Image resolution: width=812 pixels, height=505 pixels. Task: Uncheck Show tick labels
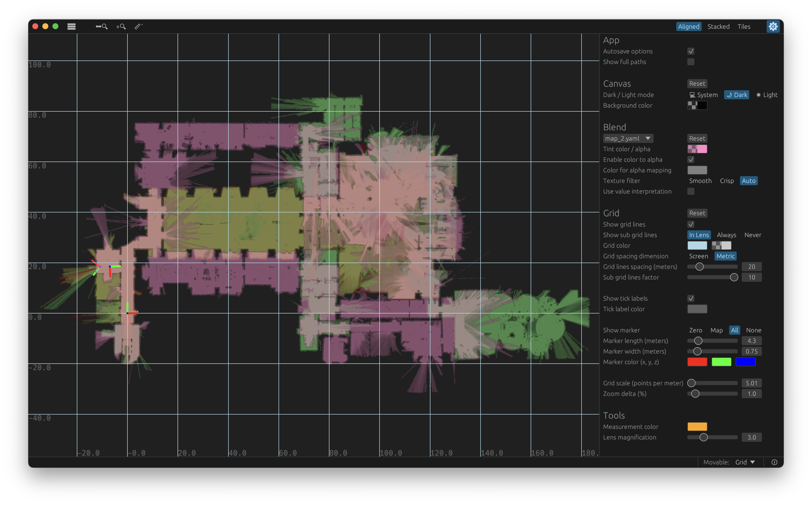coord(691,298)
